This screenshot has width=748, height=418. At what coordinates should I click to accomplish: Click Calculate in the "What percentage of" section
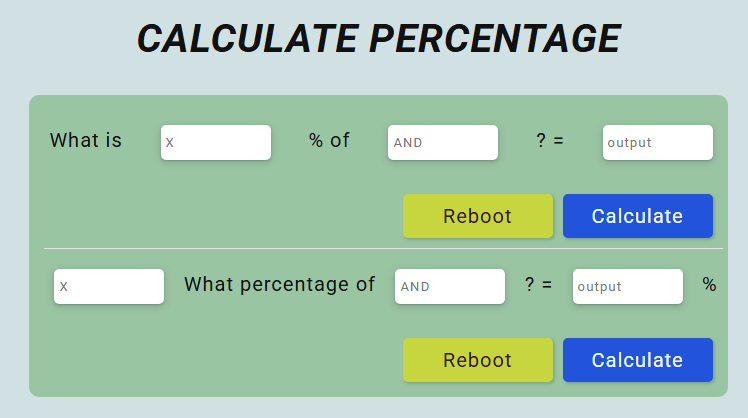[x=638, y=360]
